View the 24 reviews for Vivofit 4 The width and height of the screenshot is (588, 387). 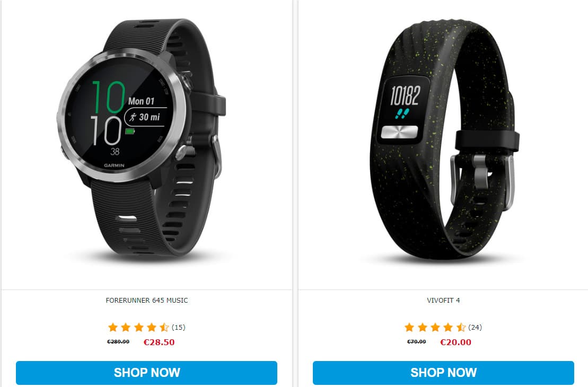point(475,328)
